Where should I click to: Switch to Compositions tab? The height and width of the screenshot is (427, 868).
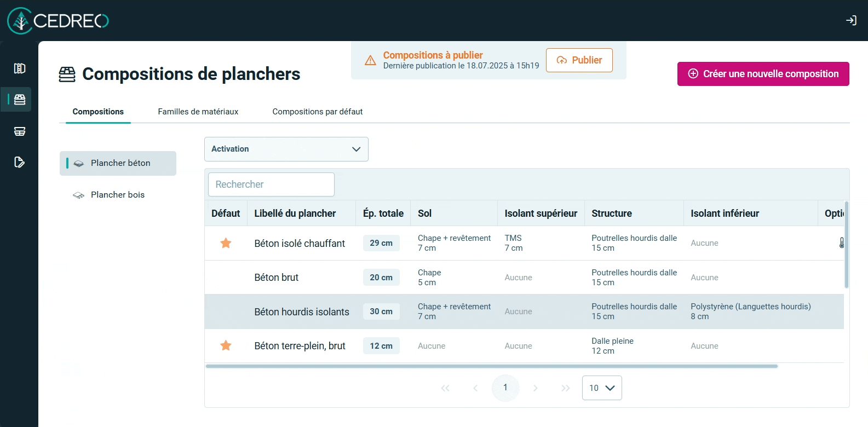point(98,112)
